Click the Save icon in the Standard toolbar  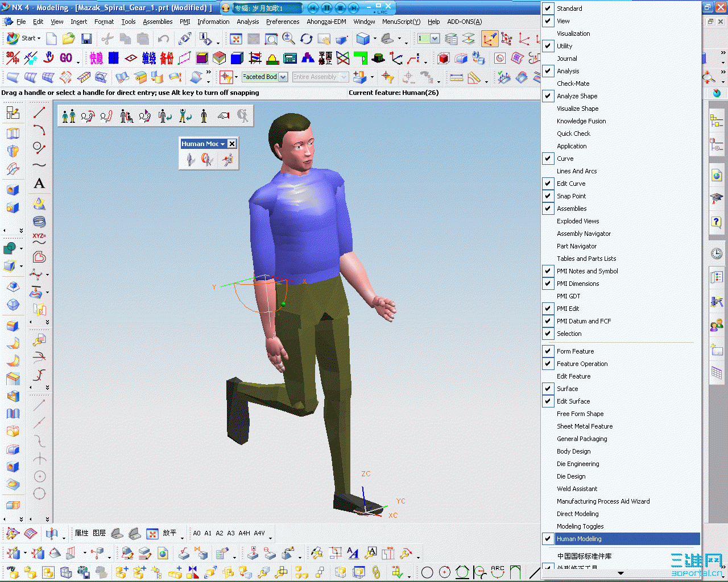[86, 39]
